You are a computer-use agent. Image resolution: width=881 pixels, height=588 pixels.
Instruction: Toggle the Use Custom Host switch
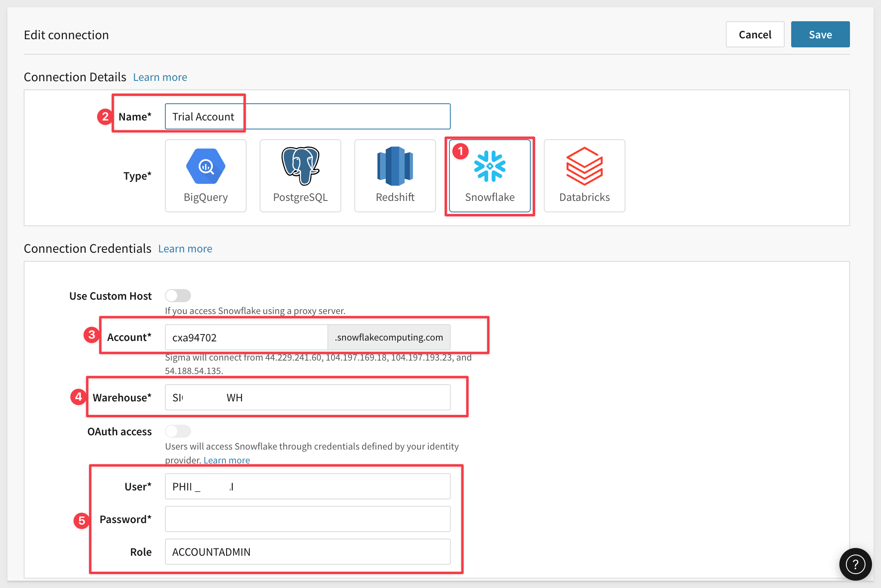[x=178, y=296]
